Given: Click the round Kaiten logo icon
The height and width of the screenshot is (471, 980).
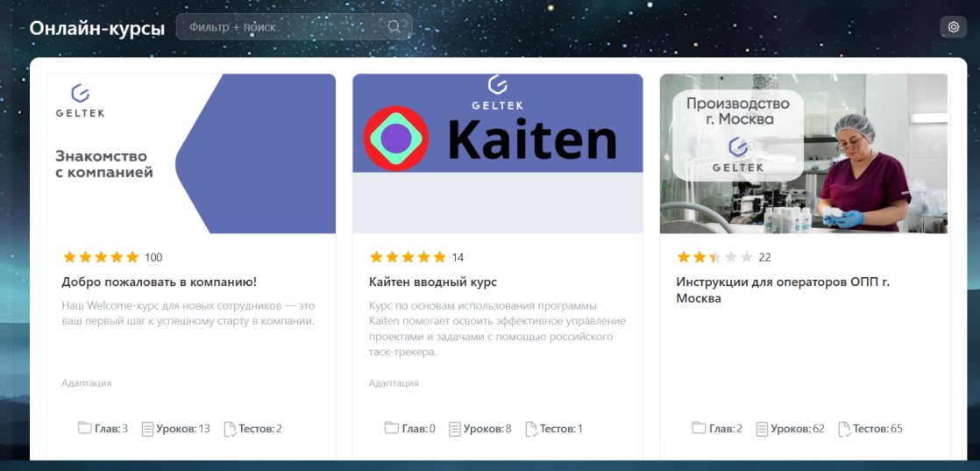Looking at the screenshot, I should (395, 139).
